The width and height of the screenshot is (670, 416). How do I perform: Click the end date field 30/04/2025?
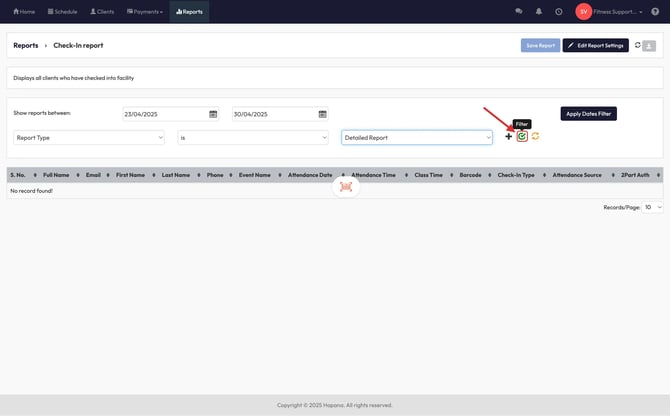[x=268, y=114]
